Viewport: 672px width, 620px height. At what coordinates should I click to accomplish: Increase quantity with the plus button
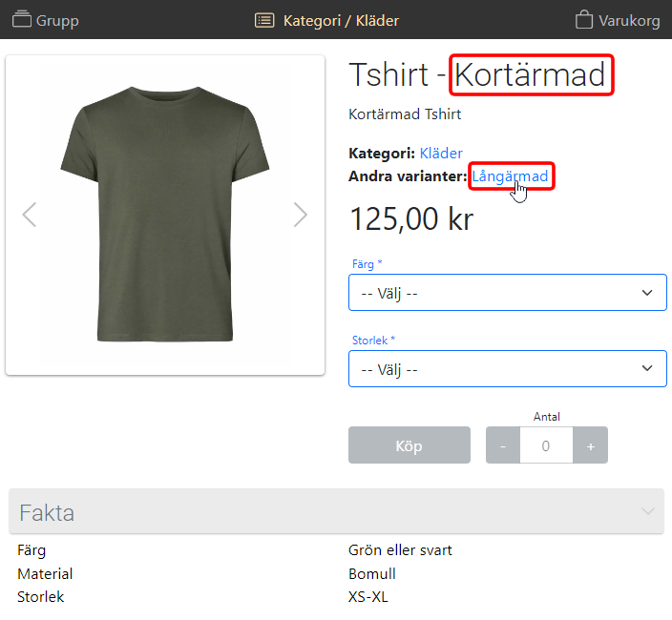click(590, 445)
